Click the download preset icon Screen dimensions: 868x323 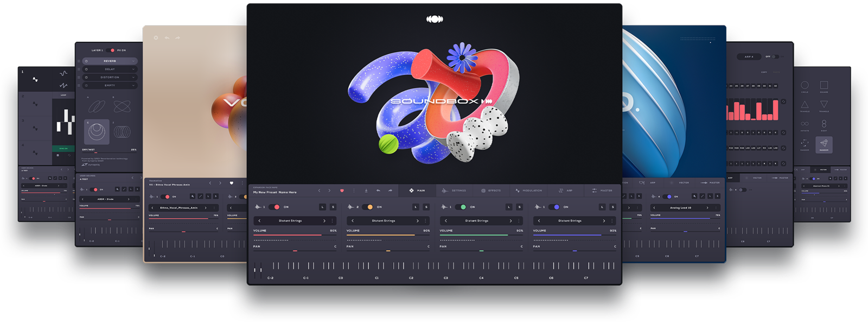coord(366,191)
